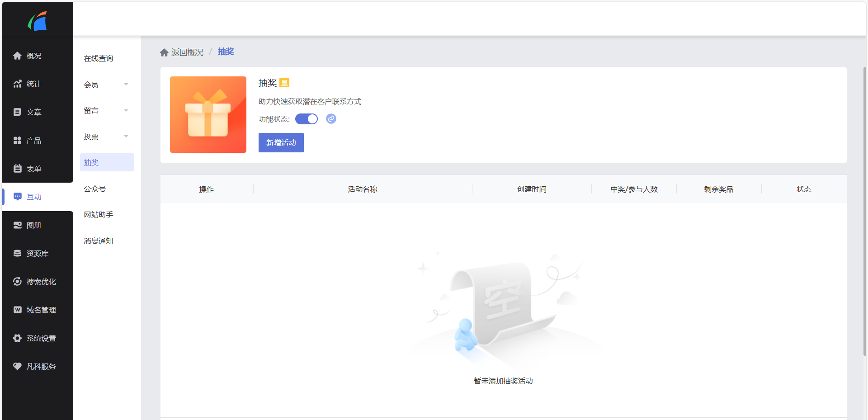Viewport: 868px width, 420px height.
Task: Open the 图册 gallery icon
Action: point(17,225)
